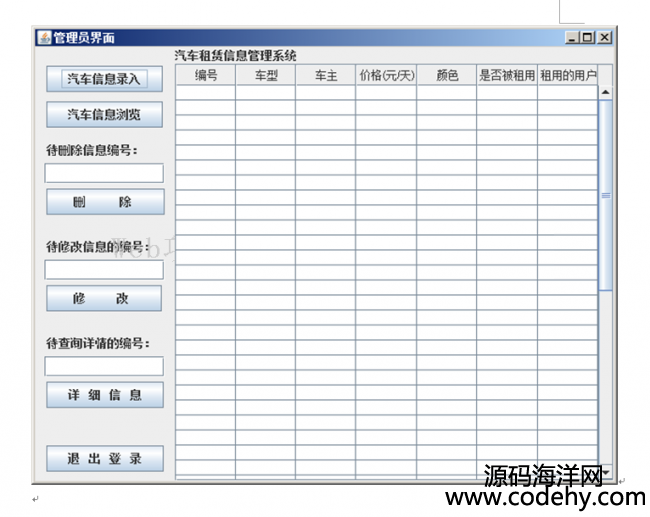Click the 编号 column header

click(206, 76)
